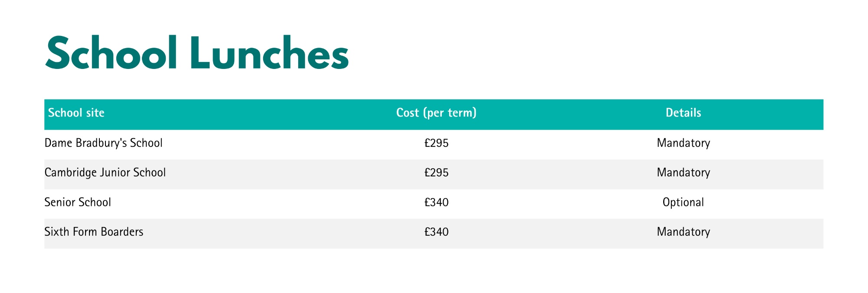Image resolution: width=868 pixels, height=293 pixels.
Task: Select the £340 cost for Senior School
Action: tap(436, 202)
